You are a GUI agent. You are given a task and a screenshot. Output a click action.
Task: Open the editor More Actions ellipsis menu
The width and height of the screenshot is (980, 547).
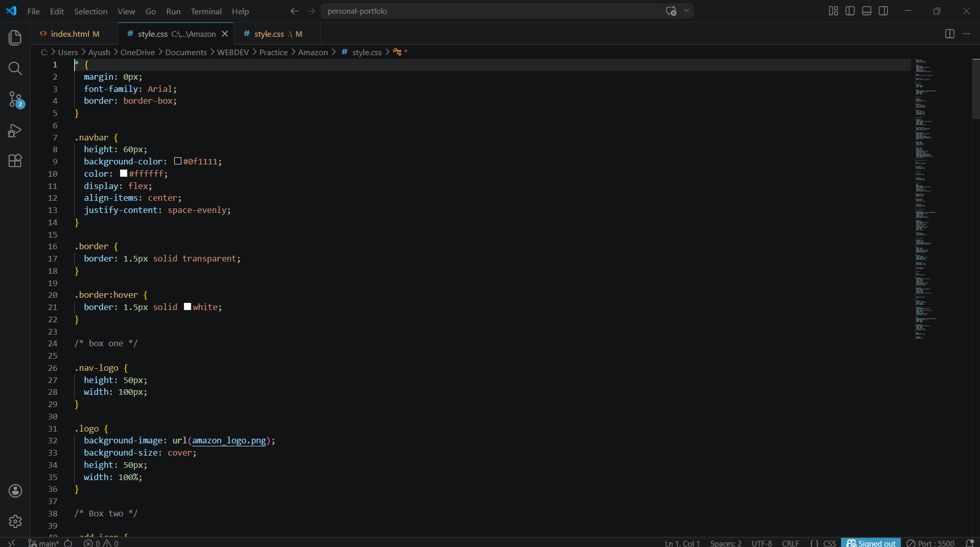966,34
